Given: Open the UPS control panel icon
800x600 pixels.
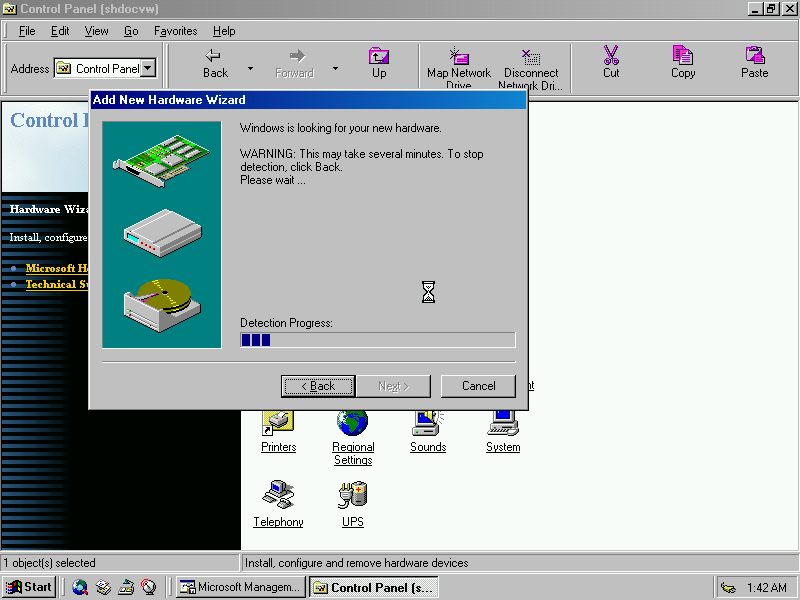Looking at the screenshot, I should coord(353,495).
